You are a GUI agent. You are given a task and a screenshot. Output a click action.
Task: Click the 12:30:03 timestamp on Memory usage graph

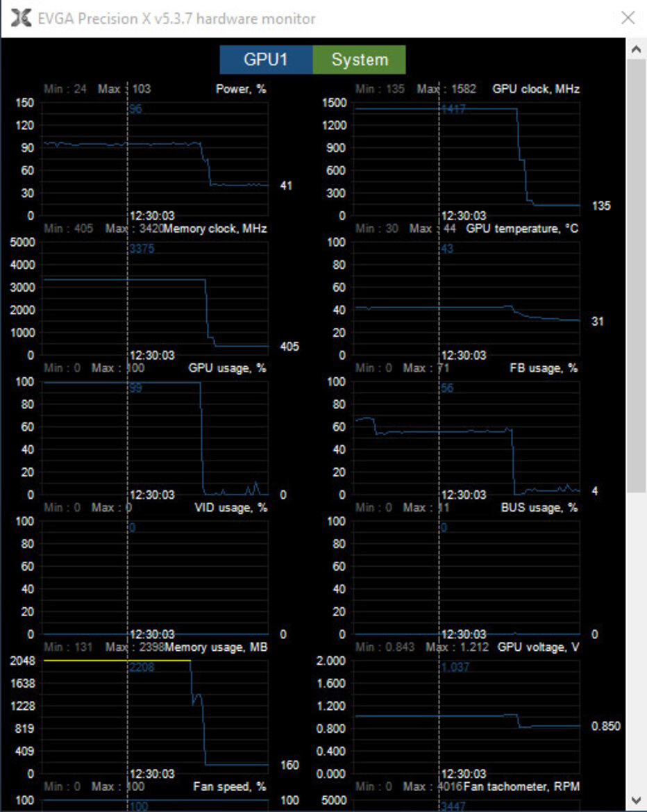tap(152, 774)
